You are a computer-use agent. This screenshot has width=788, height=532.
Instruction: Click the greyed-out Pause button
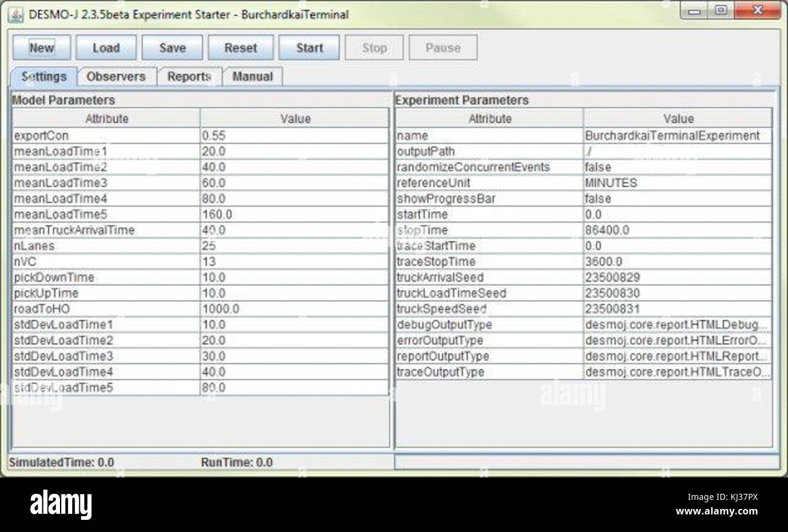click(x=443, y=47)
